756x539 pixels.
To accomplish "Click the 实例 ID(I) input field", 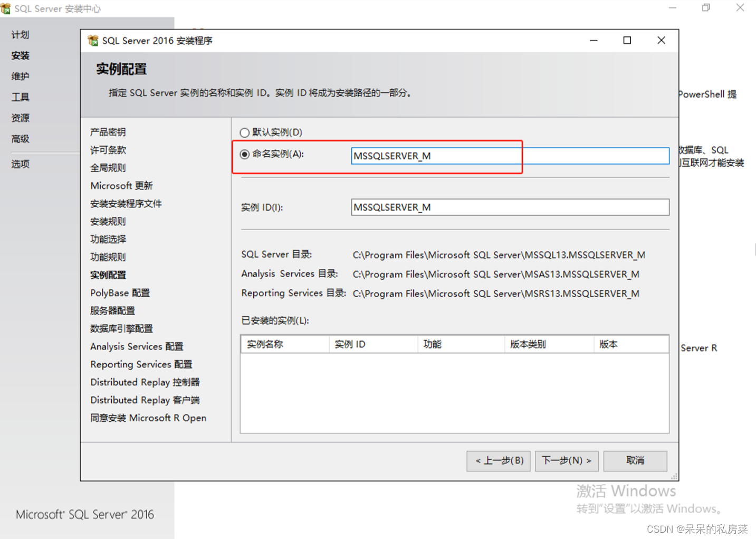I will (510, 207).
